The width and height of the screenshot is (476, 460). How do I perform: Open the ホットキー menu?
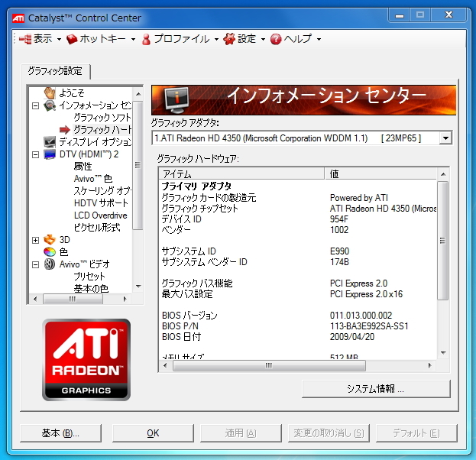[x=101, y=39]
